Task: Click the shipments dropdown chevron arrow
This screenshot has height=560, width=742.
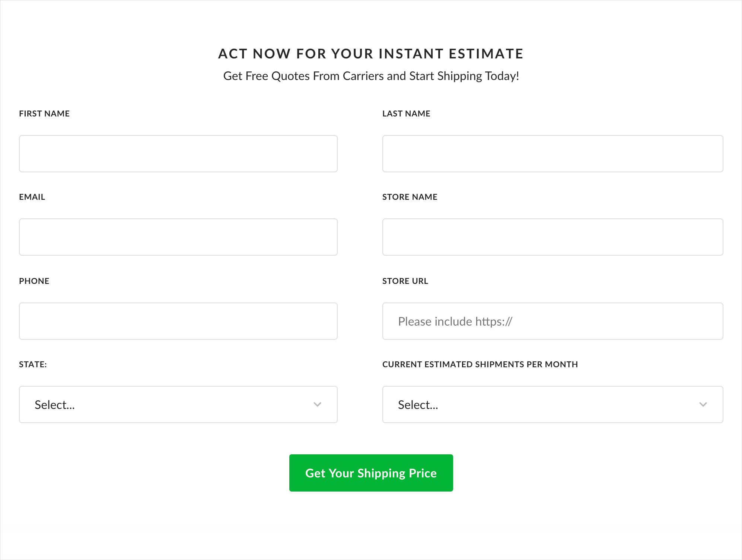Action: [x=703, y=404]
